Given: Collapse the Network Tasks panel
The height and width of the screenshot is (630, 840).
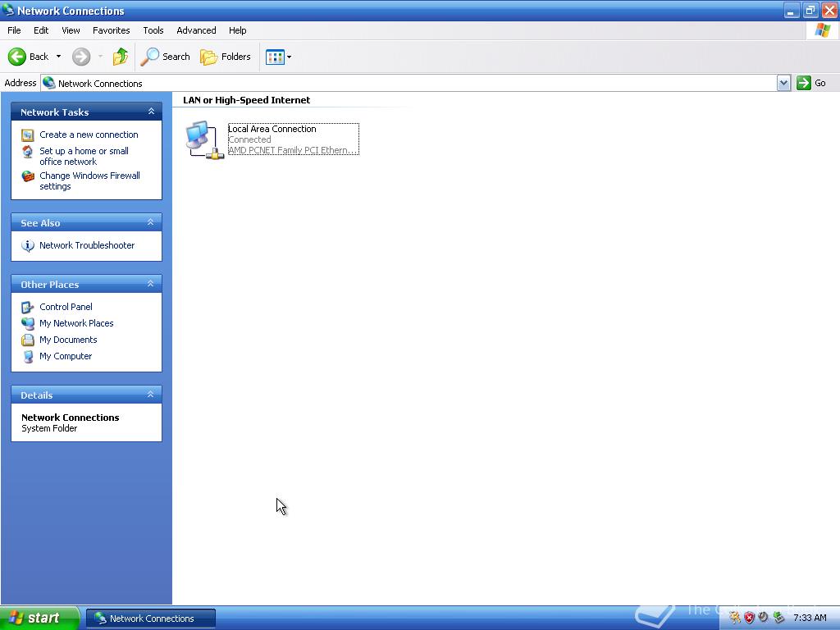Looking at the screenshot, I should (x=151, y=112).
